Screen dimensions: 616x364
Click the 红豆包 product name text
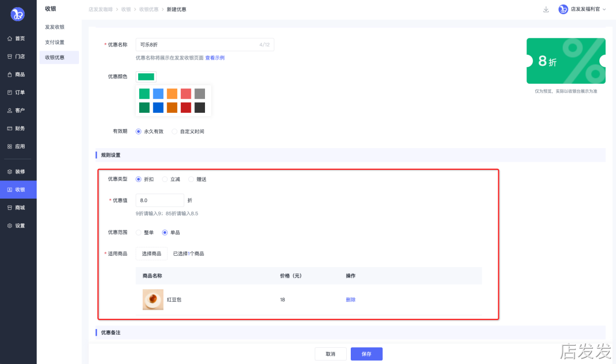[174, 300]
